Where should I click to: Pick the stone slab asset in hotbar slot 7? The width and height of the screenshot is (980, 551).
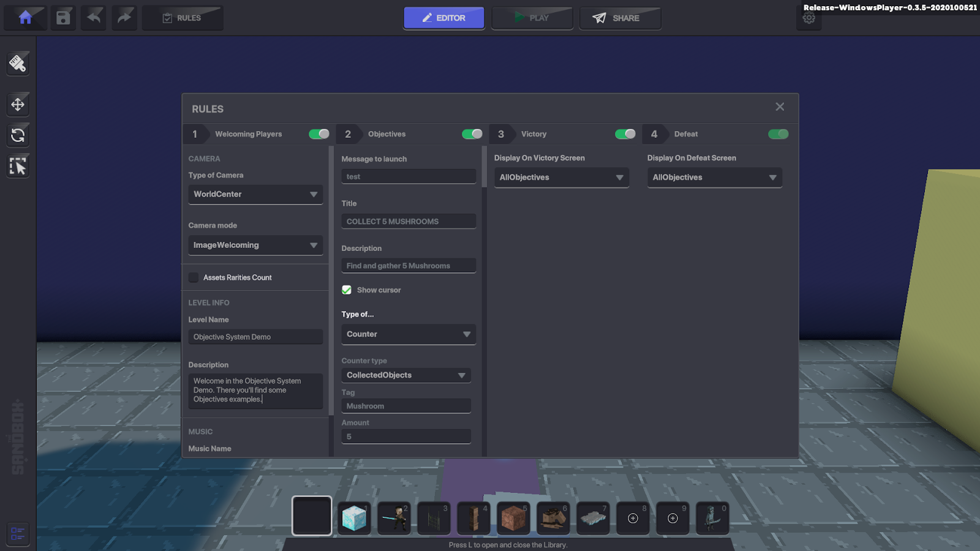(593, 518)
